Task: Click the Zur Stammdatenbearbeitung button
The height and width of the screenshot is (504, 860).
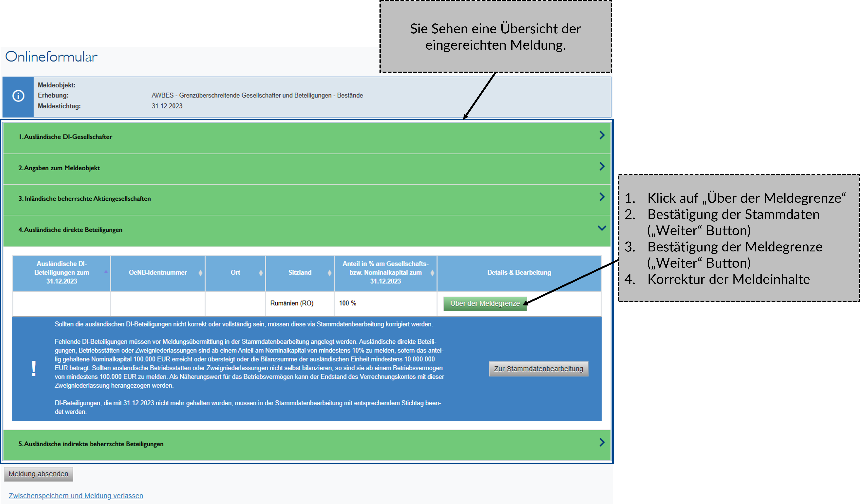Action: coord(538,369)
